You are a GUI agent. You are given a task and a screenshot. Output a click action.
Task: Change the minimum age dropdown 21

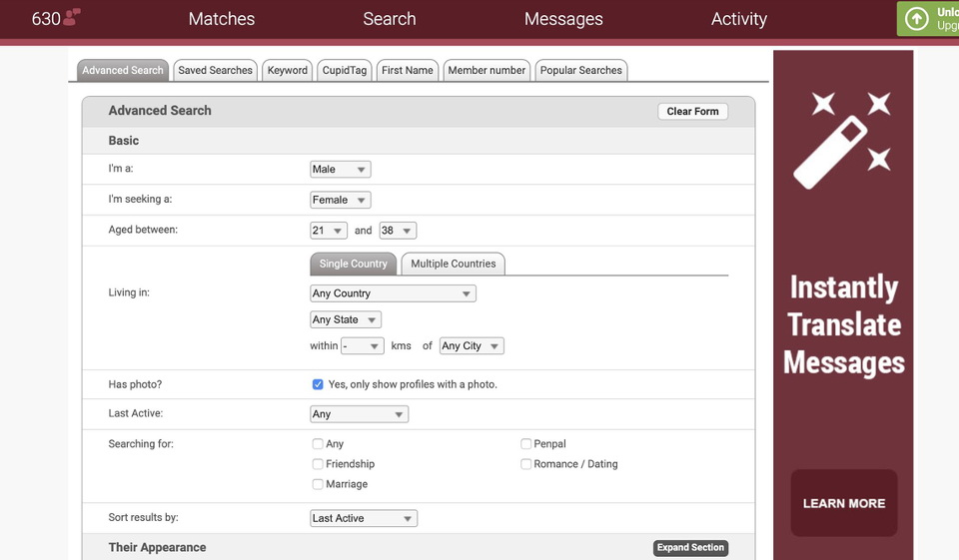point(329,231)
